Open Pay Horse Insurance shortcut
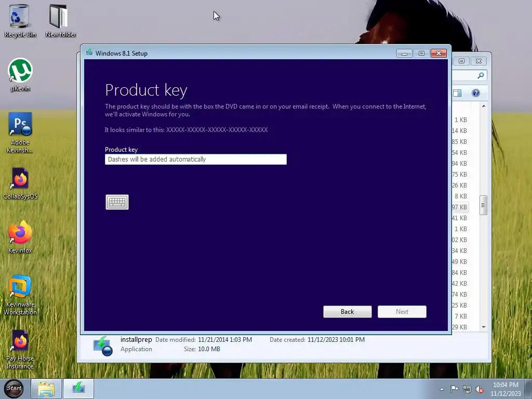Viewport: 532px width, 399px height. point(20,350)
